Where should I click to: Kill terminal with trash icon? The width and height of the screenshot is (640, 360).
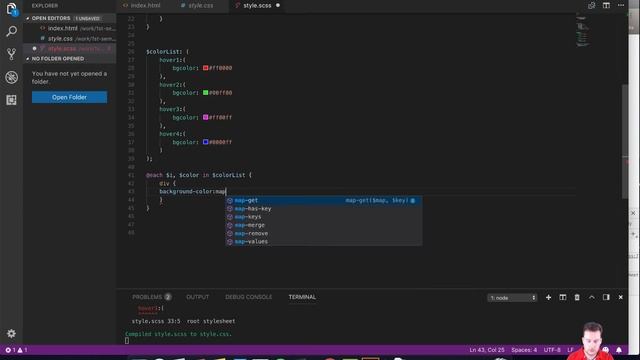[x=577, y=298]
